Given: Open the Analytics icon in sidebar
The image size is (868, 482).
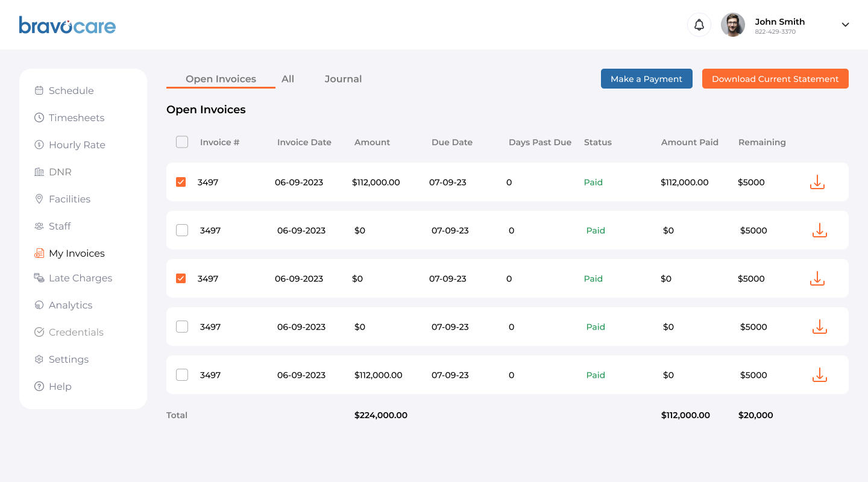Looking at the screenshot, I should tap(39, 305).
